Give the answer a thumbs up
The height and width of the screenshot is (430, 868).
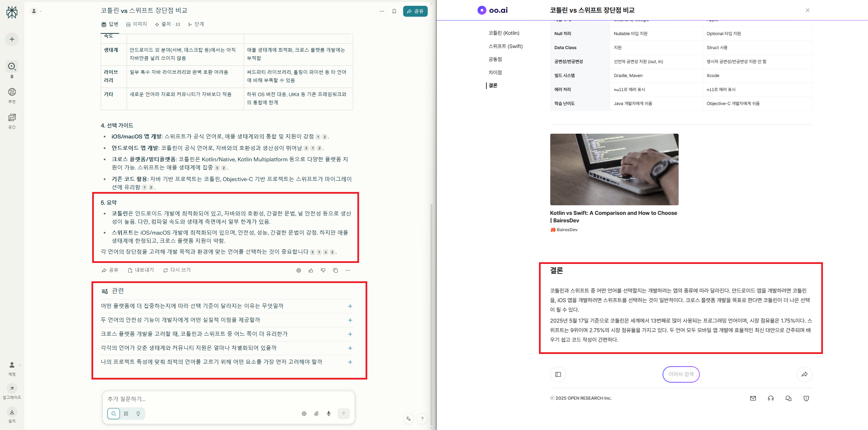[x=311, y=270]
